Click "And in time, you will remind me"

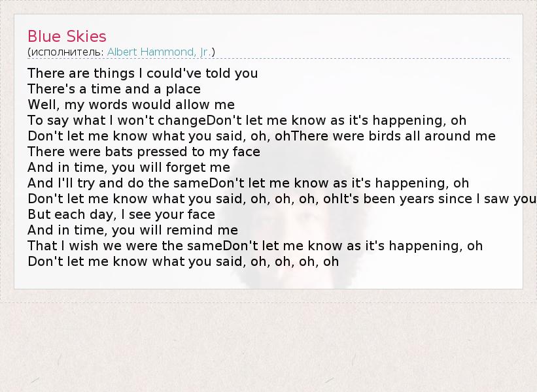tap(133, 230)
